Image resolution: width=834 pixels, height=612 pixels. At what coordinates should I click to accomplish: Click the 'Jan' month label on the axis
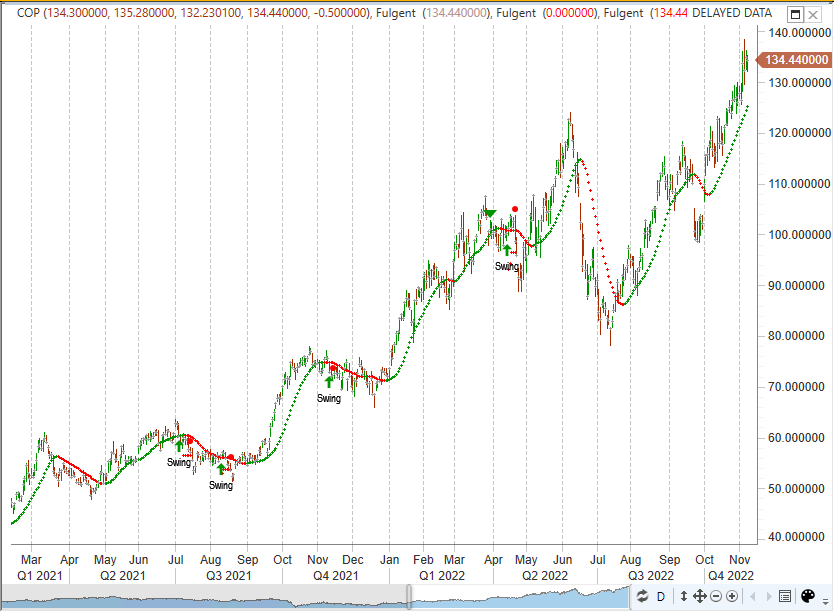(389, 560)
